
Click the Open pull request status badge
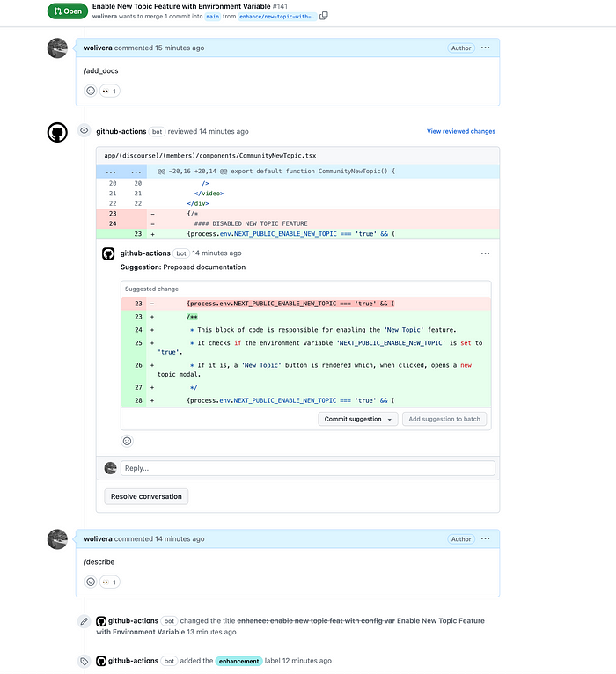click(68, 11)
